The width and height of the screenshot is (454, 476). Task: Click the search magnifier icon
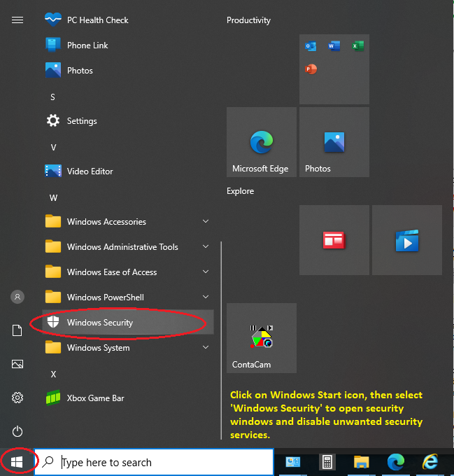tap(48, 462)
